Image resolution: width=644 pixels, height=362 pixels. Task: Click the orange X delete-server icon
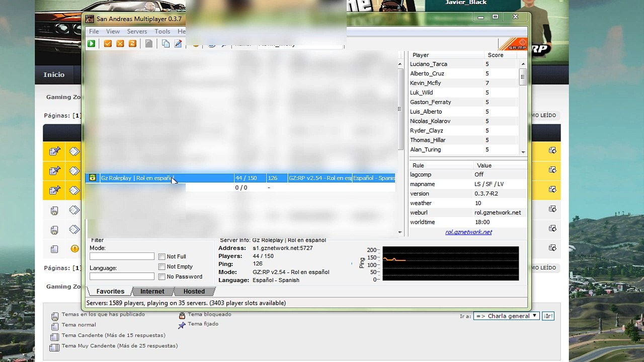120,44
